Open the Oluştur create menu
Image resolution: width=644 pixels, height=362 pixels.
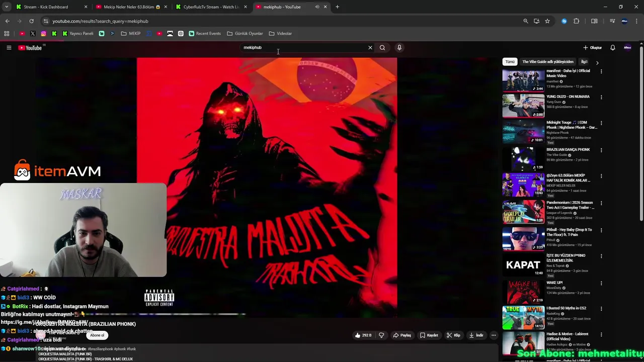click(x=593, y=48)
